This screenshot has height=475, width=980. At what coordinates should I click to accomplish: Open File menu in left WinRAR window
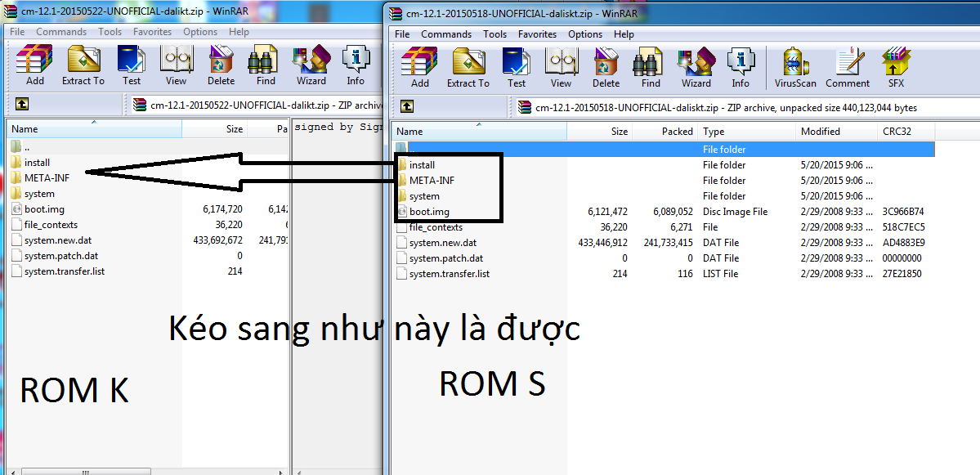click(17, 32)
